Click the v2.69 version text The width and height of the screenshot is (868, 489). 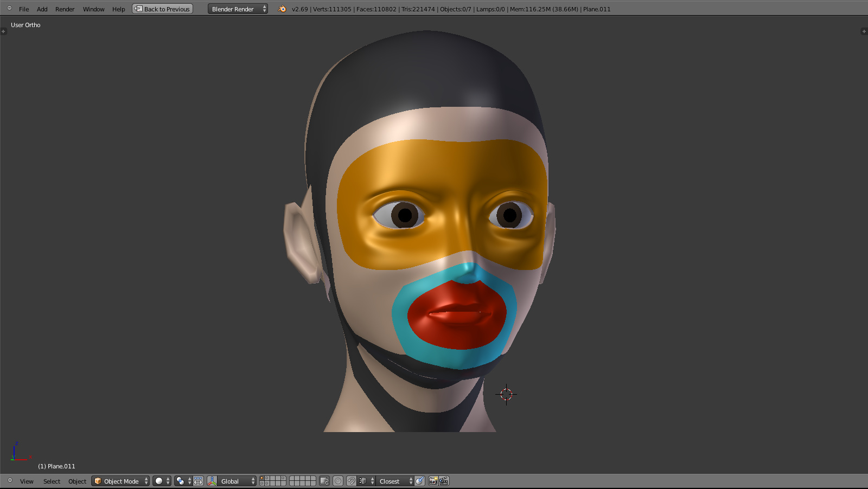299,9
